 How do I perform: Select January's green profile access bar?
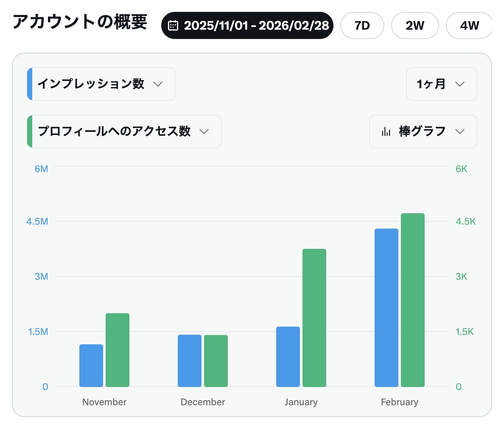[x=314, y=318]
